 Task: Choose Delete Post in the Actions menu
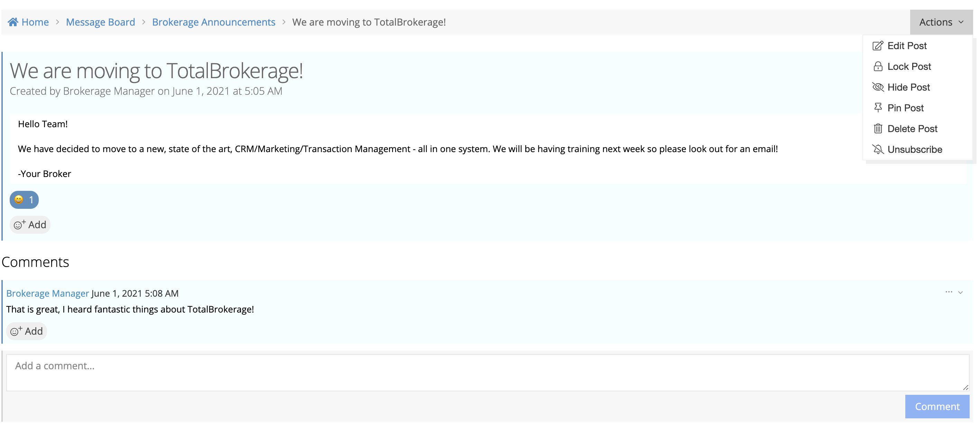(912, 129)
